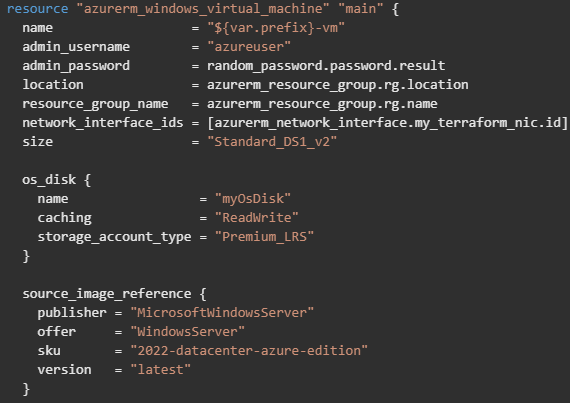Click the "ReadWrite" caching value
This screenshot has height=403, width=570.
257,218
